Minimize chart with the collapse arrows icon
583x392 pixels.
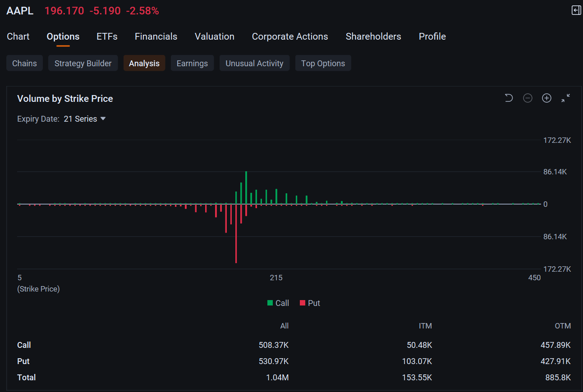pyautogui.click(x=566, y=98)
